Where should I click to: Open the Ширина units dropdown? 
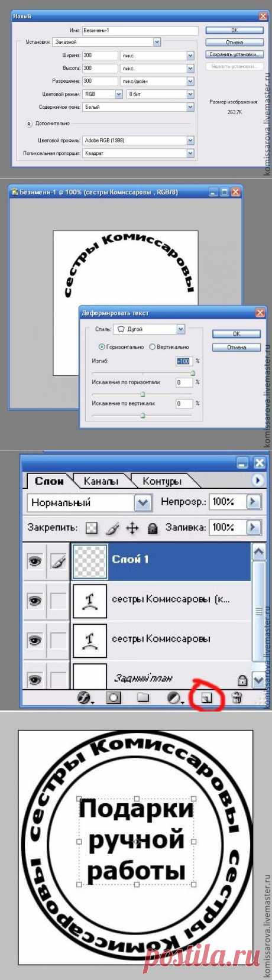190,55
